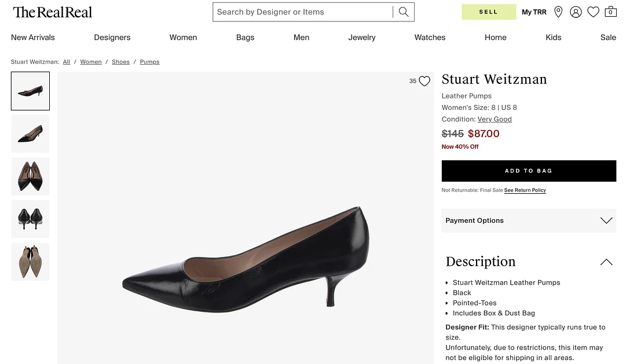Open the shopping bag icon
Screen dimensions: 637x364
(x=610, y=12)
